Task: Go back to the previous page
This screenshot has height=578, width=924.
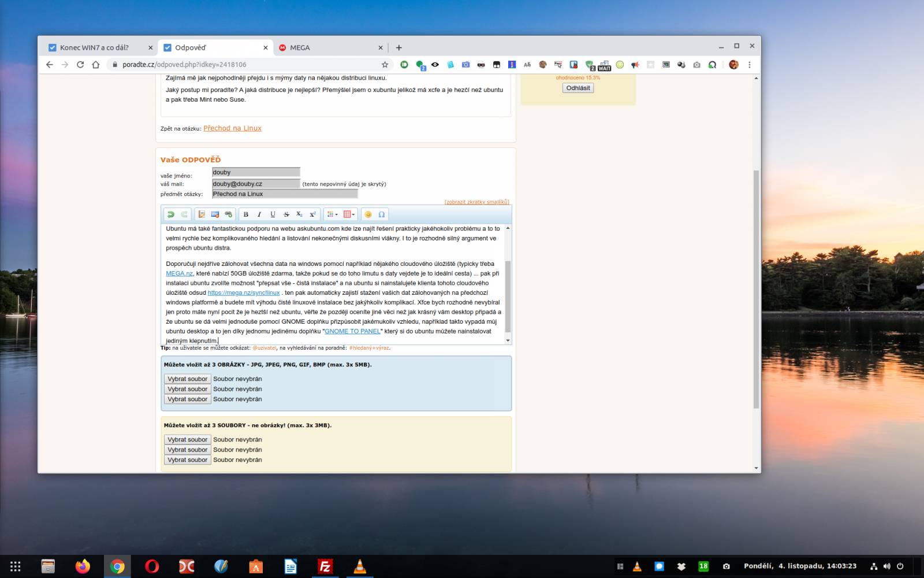Action: 49,65
